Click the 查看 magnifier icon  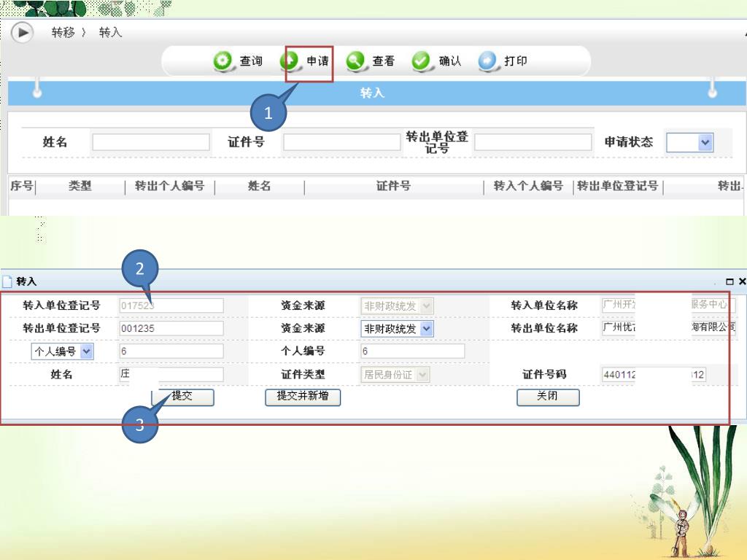click(x=355, y=61)
